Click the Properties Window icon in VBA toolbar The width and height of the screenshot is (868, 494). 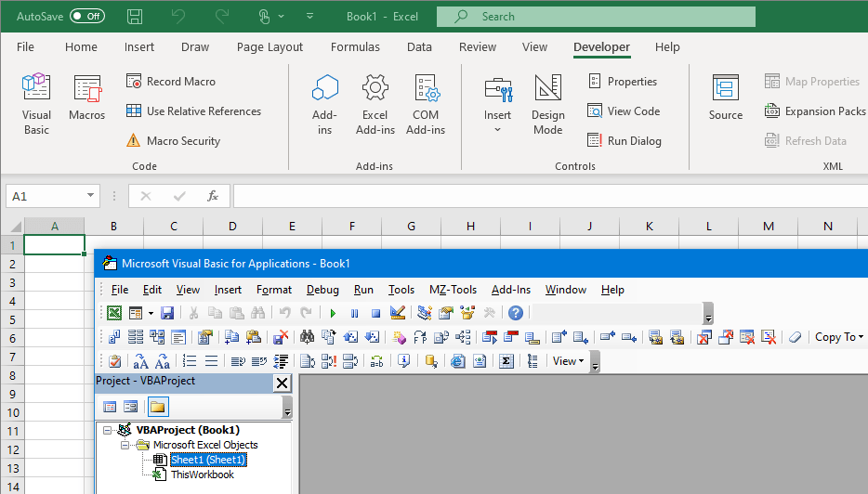click(446, 313)
